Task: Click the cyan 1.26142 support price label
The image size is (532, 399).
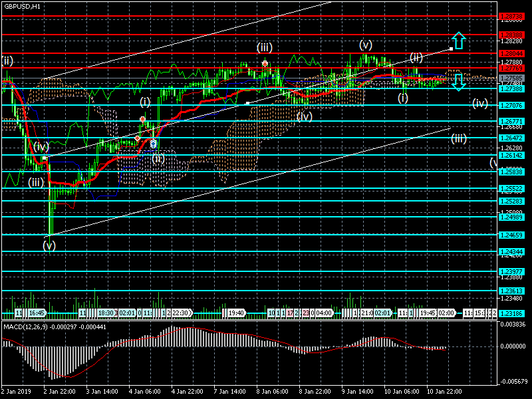Action: point(512,155)
